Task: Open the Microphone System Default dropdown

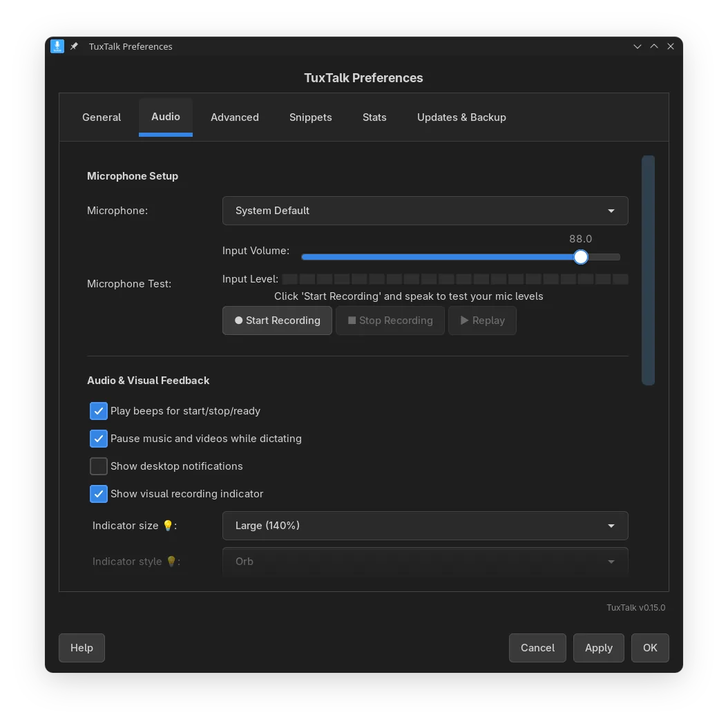Action: (x=425, y=211)
